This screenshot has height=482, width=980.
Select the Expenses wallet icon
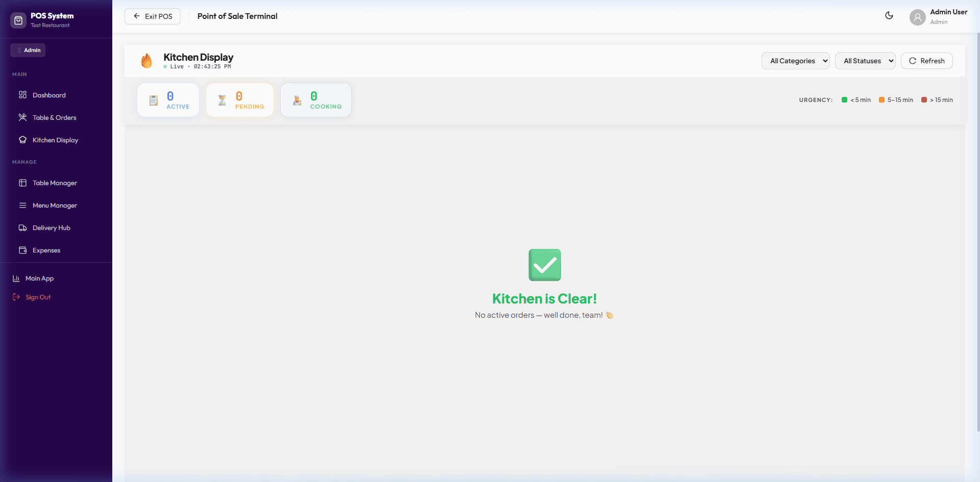pos(23,250)
